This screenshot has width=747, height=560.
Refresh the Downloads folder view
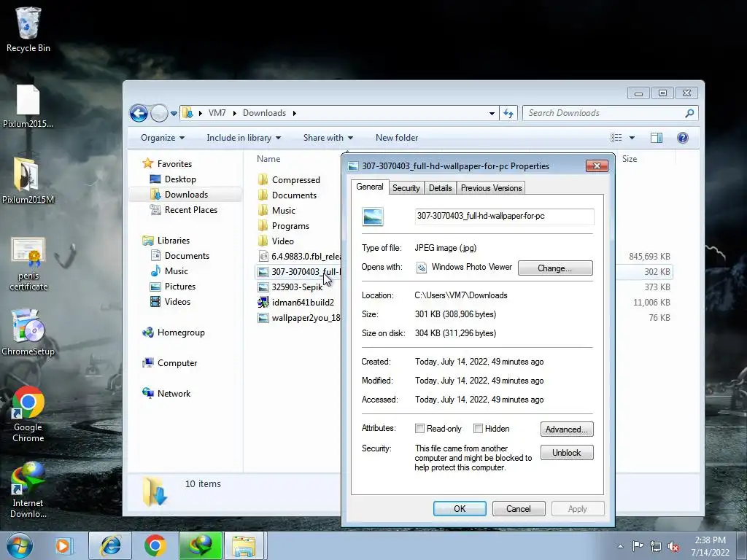(x=508, y=113)
